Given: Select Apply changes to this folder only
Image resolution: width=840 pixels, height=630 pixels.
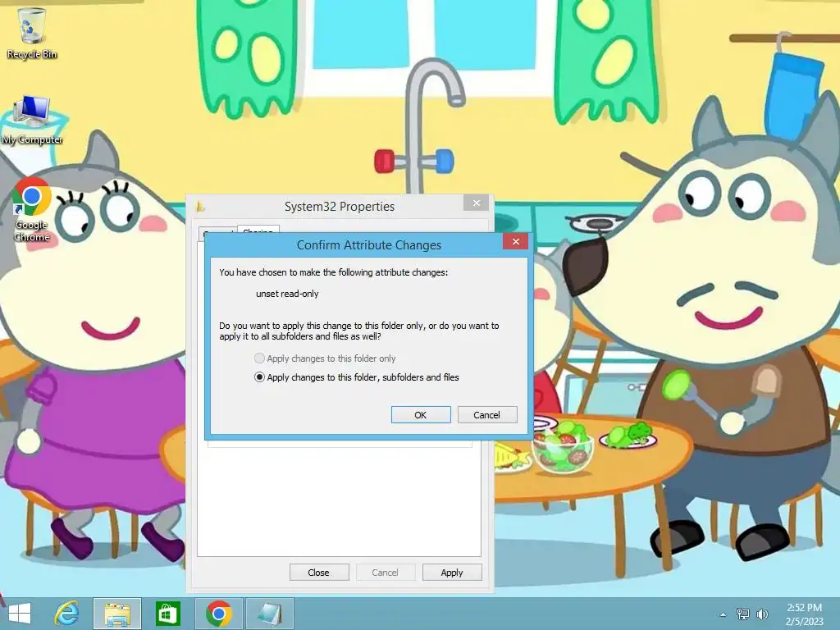Looking at the screenshot, I should pos(325,358).
